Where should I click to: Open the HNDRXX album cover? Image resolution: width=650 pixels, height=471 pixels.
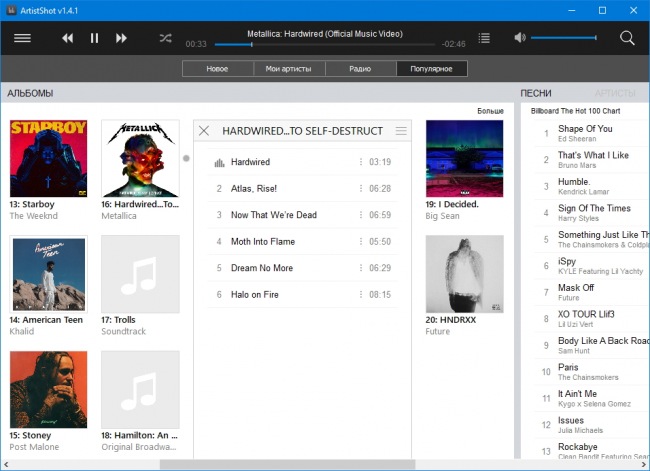point(465,274)
